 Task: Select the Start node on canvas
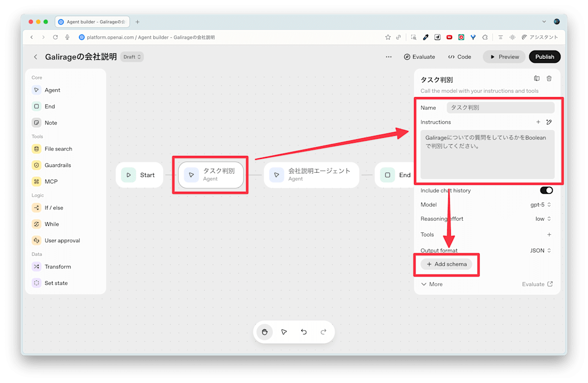pyautogui.click(x=139, y=175)
